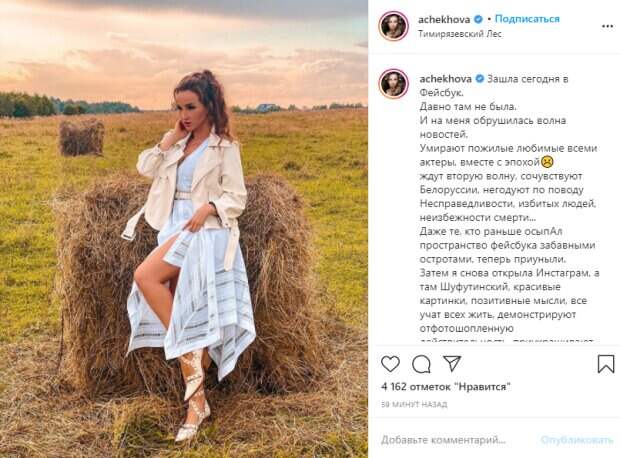Image resolution: width=620 pixels, height=458 pixels.
Task: Open comments via speech bubble icon
Action: pos(421,364)
